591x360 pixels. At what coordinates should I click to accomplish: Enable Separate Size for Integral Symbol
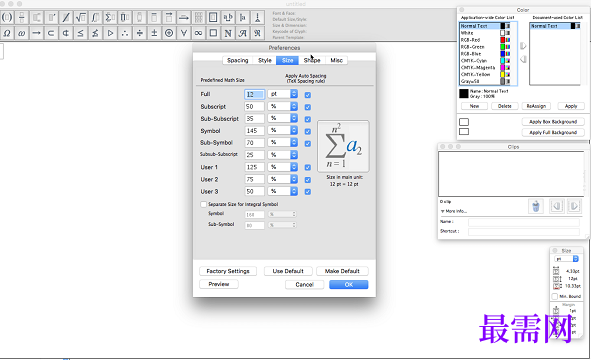(x=204, y=204)
